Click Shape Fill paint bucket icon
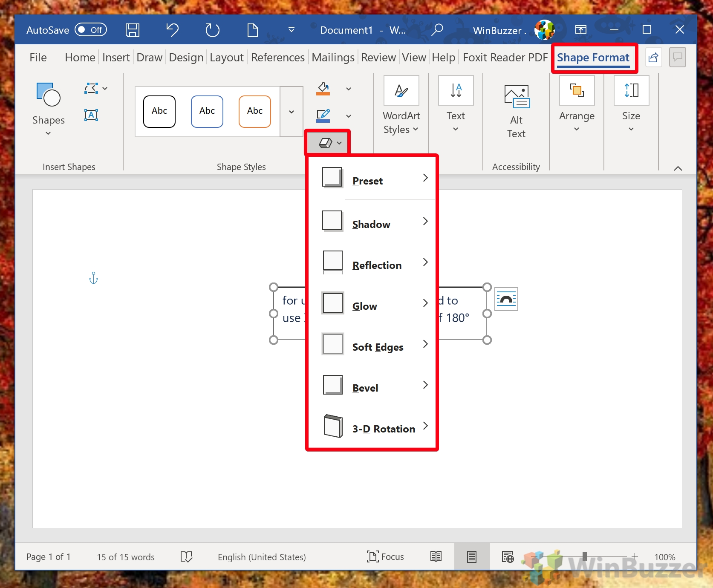The height and width of the screenshot is (588, 713). coord(323,89)
